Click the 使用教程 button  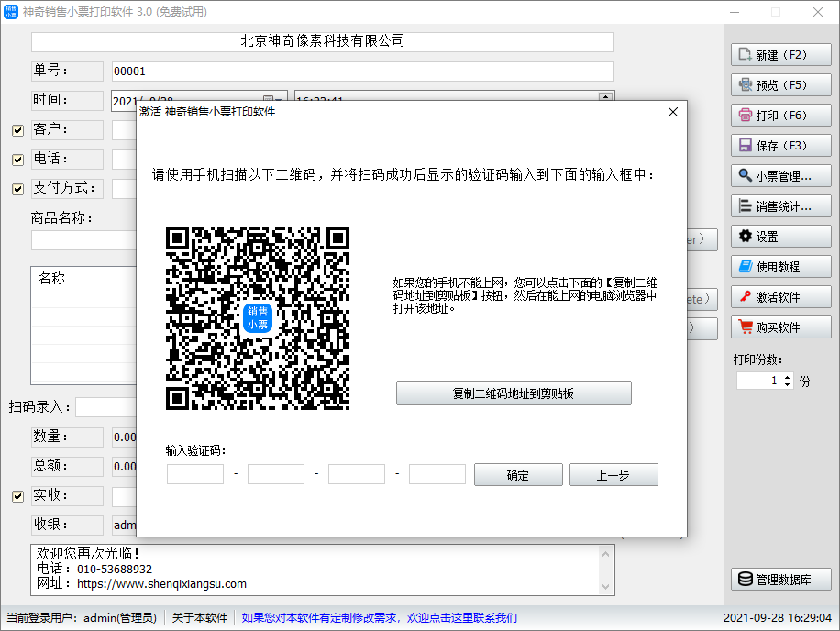coord(781,266)
